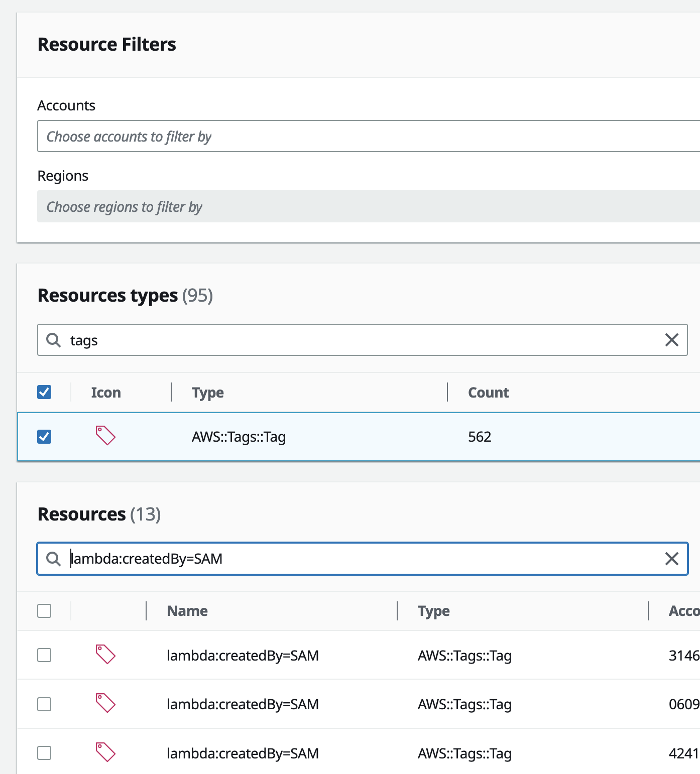Click the tag icon beside AWS::Tags::Tag
The height and width of the screenshot is (774, 700).
click(x=105, y=436)
